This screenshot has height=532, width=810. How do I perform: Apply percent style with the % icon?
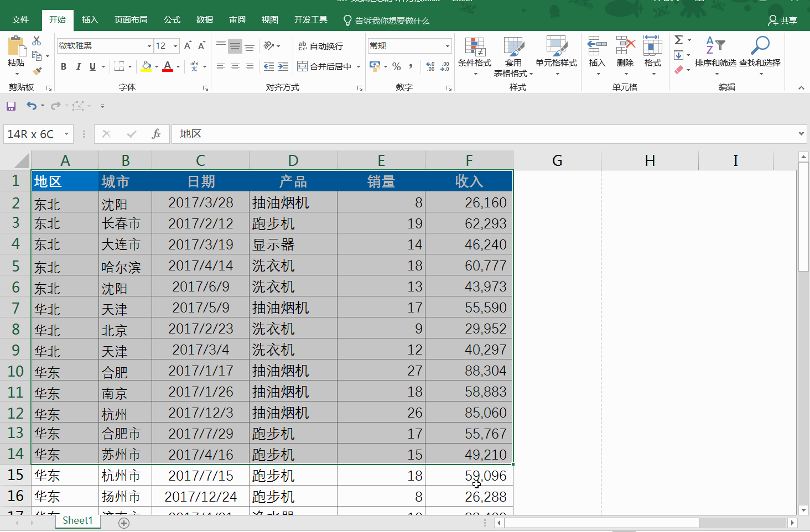coord(397,66)
